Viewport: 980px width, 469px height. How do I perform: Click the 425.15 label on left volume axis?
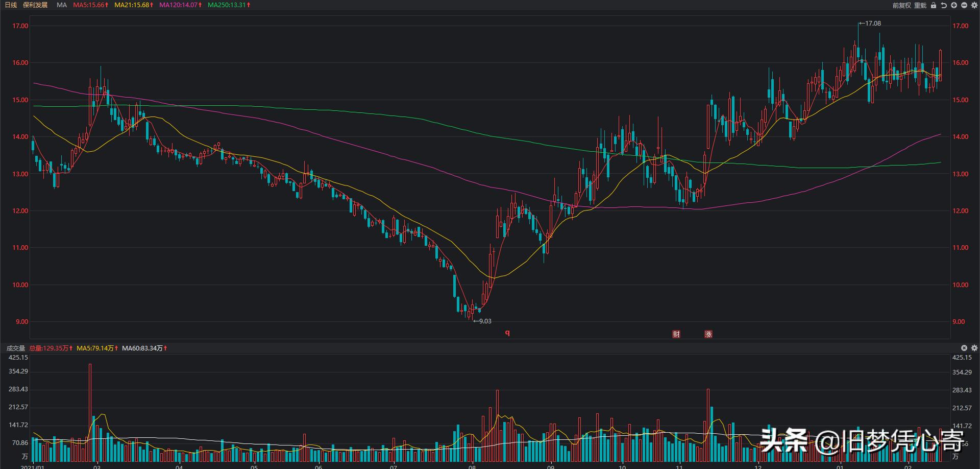pos(18,358)
